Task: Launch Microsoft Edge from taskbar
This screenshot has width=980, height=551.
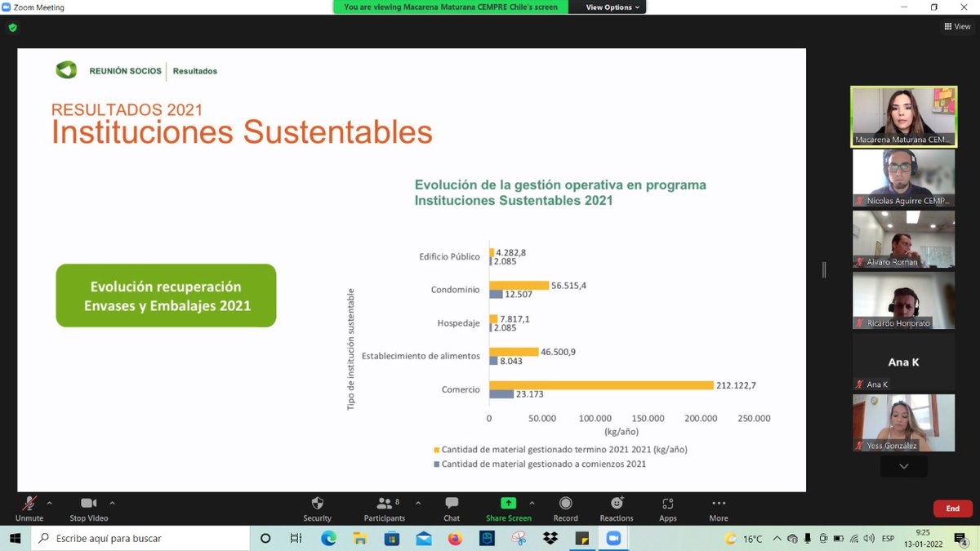Action: coord(328,538)
